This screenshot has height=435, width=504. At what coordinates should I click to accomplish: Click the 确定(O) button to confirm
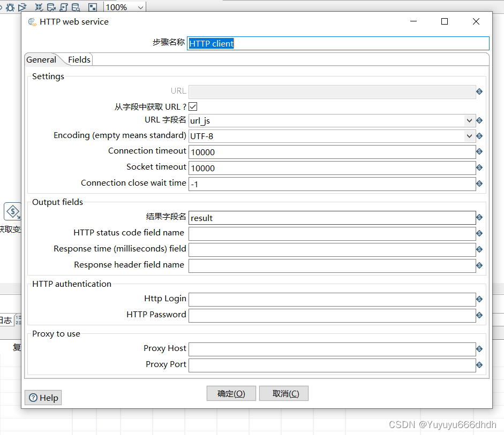[x=231, y=393]
